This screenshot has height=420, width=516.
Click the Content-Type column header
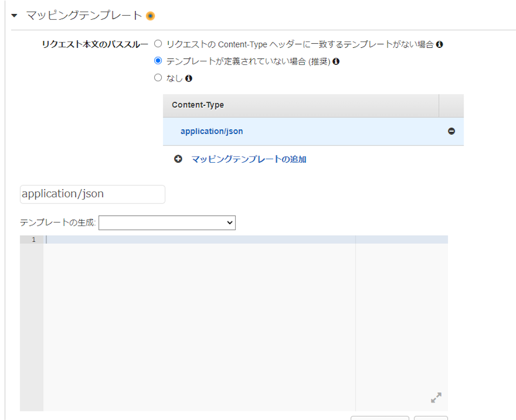pos(198,105)
